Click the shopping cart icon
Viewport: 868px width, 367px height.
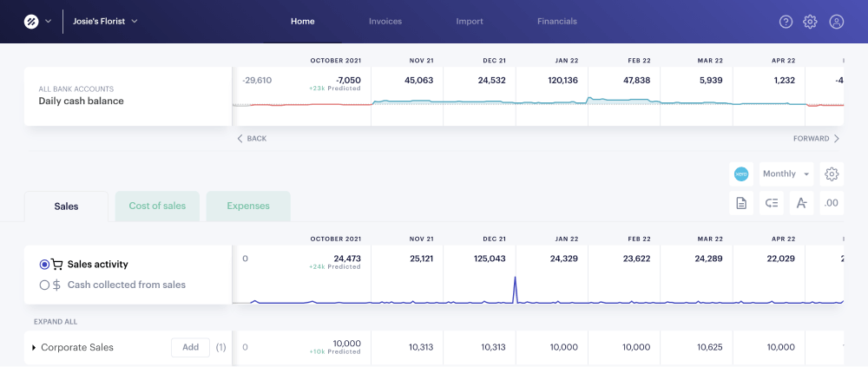pos(57,264)
